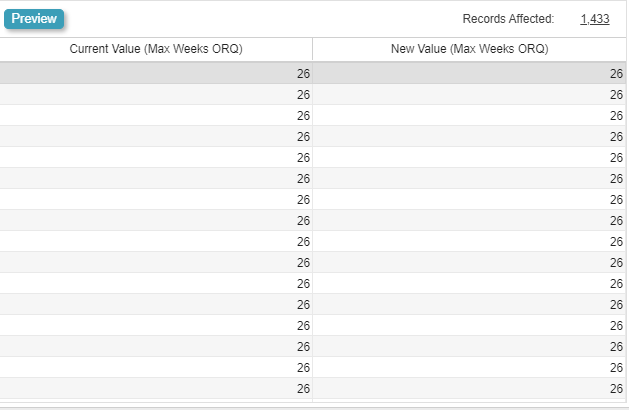Select fourth row's New Value cell

(x=469, y=136)
